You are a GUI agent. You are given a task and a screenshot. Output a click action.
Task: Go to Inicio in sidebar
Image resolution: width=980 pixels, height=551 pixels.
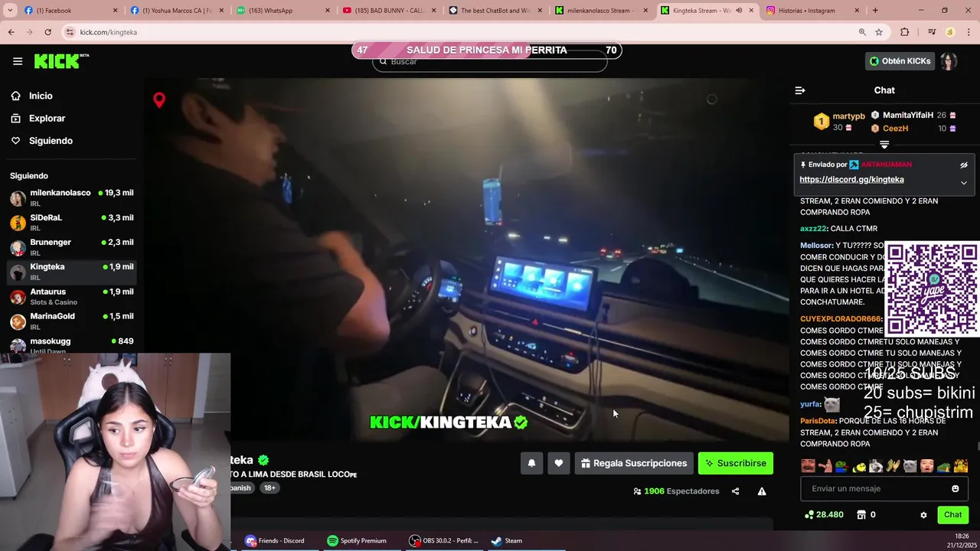pyautogui.click(x=41, y=96)
